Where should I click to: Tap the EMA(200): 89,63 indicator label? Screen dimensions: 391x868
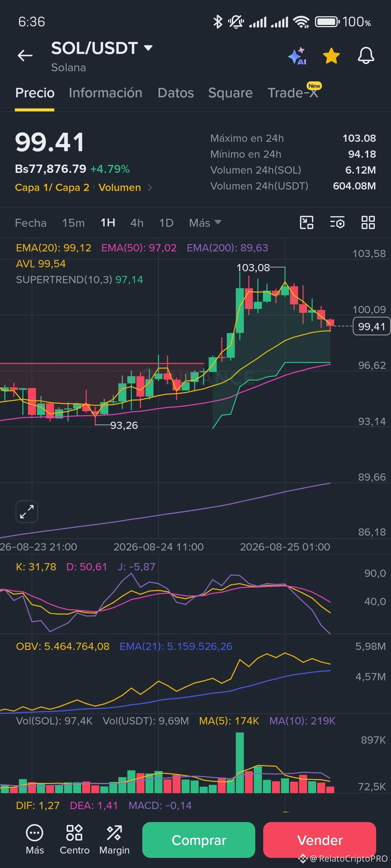227,248
